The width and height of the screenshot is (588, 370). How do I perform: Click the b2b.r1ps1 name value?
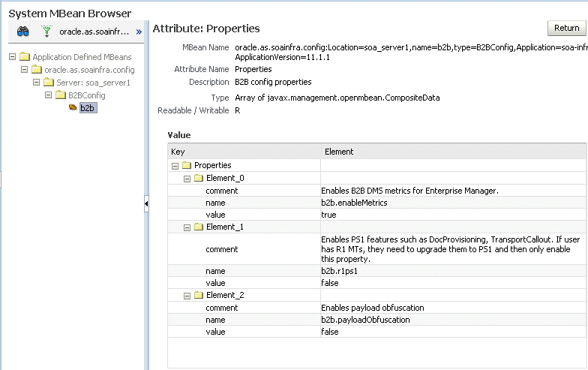tap(339, 272)
